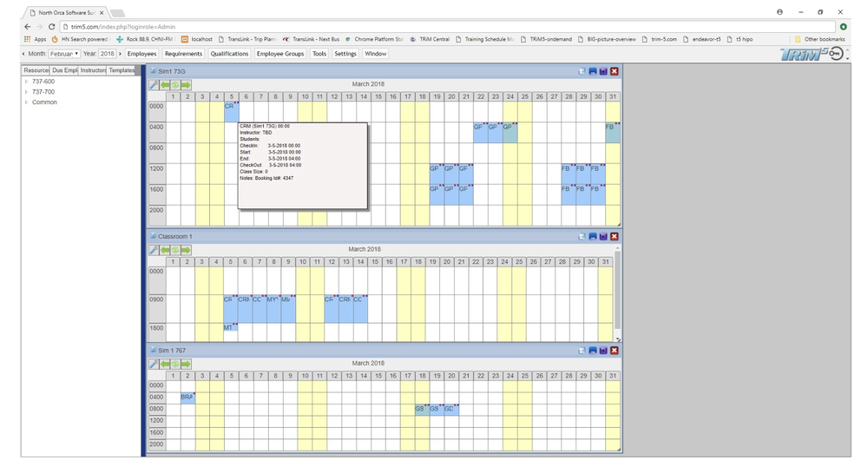Go to next month in Classroom 1 panel
Viewport: 868px width, 467px height.
pos(186,250)
